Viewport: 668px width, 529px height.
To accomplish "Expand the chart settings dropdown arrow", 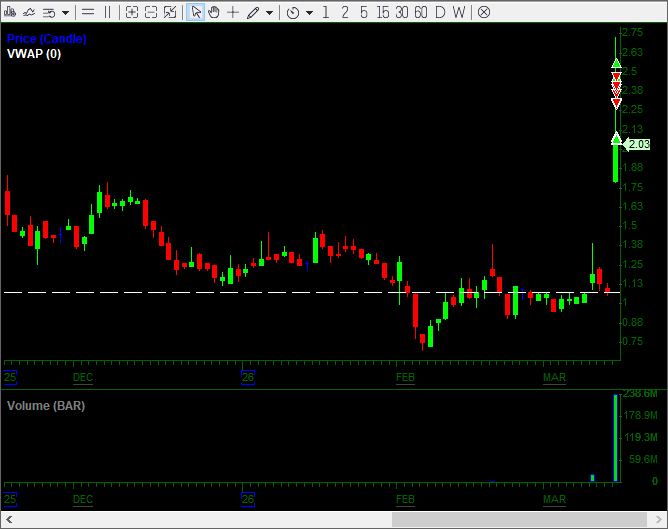I will pos(65,13).
